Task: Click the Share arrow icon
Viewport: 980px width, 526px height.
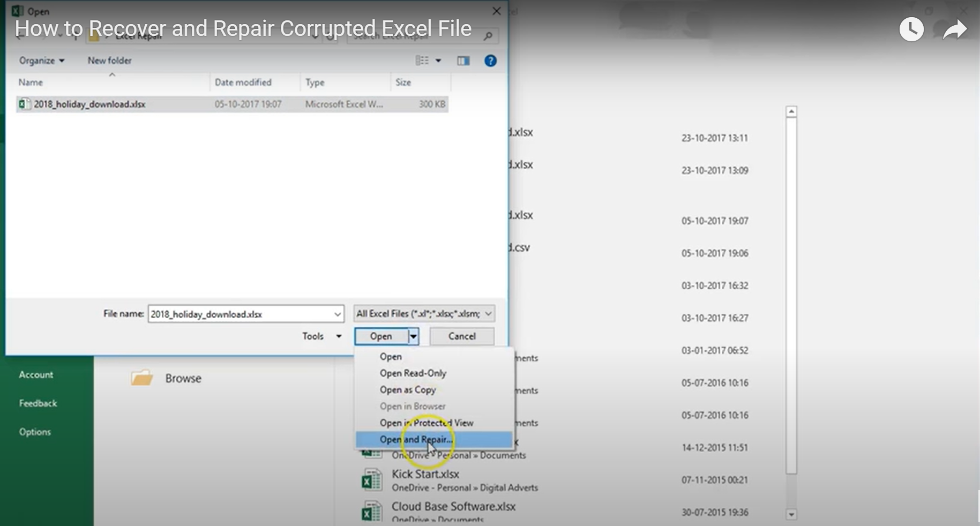Action: pos(954,30)
